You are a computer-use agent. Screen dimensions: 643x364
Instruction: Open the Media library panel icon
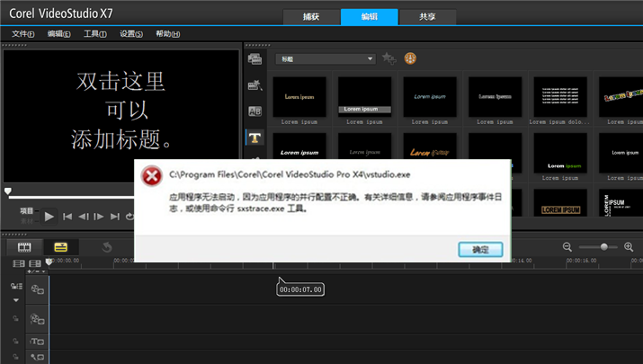255,59
